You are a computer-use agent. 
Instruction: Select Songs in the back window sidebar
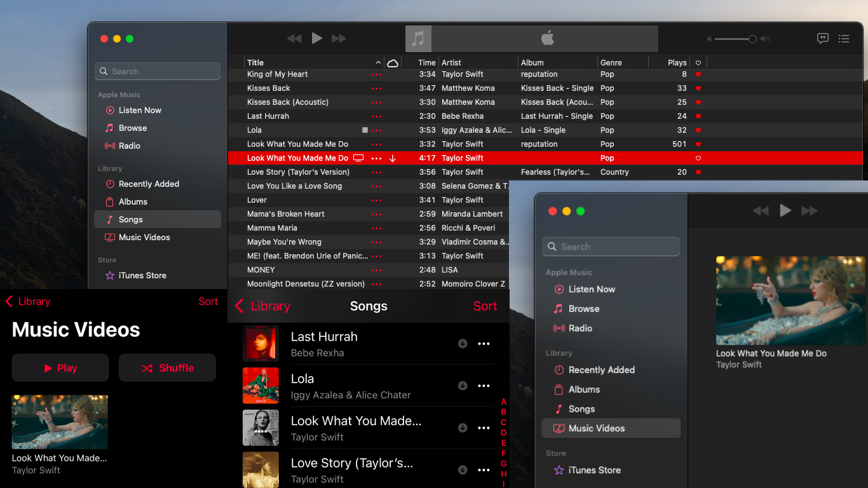tap(158, 219)
